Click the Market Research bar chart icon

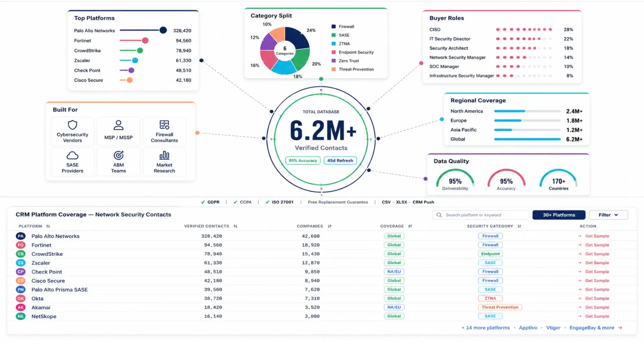[x=164, y=155]
